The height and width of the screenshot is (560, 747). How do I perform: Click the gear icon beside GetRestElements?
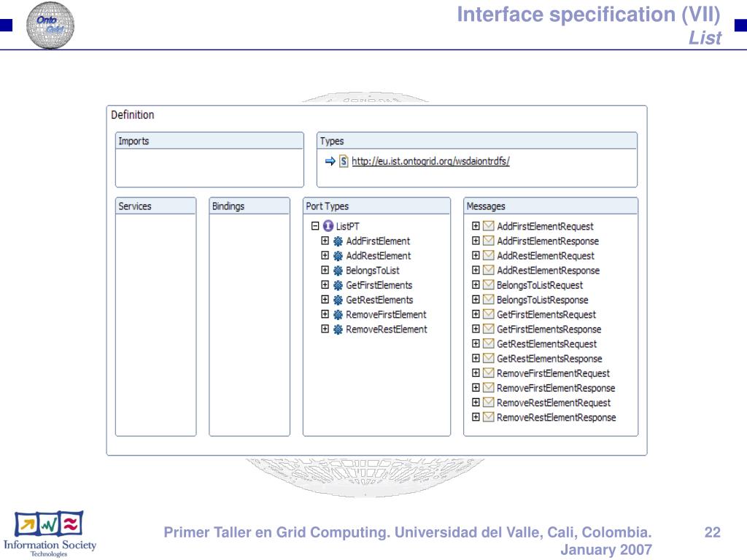(338, 300)
